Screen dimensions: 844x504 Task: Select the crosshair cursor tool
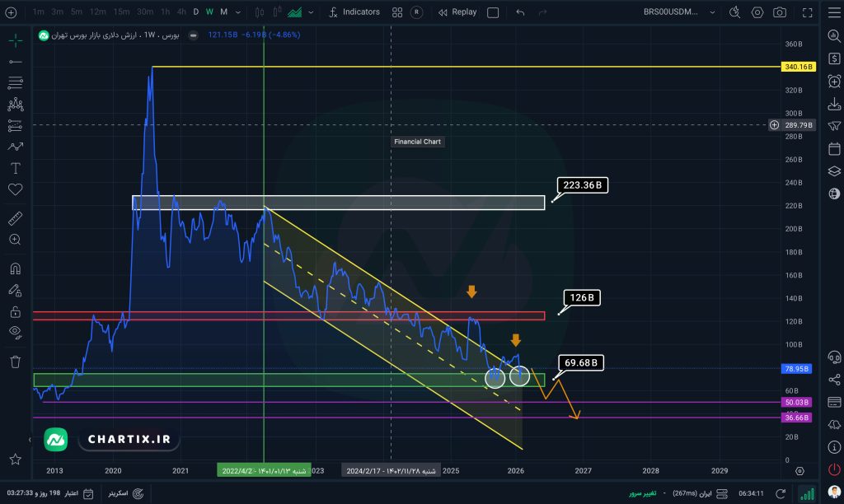click(15, 41)
